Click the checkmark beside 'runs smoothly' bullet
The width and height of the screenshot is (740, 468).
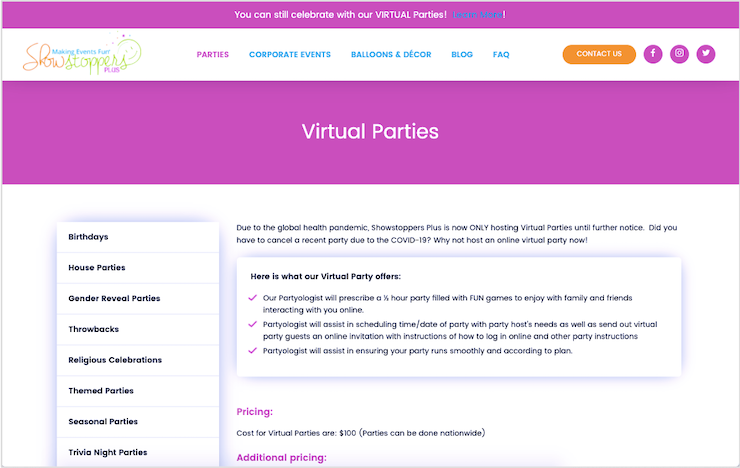(x=252, y=351)
